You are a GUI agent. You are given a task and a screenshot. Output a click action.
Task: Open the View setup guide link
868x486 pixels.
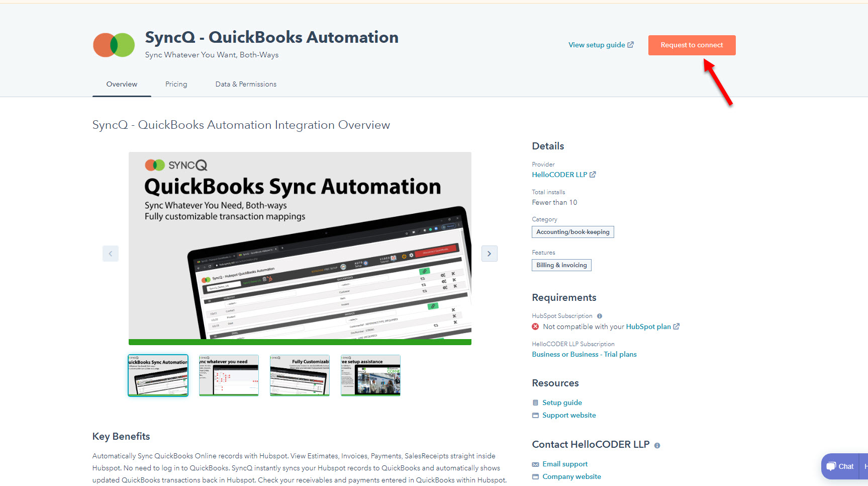pyautogui.click(x=601, y=45)
